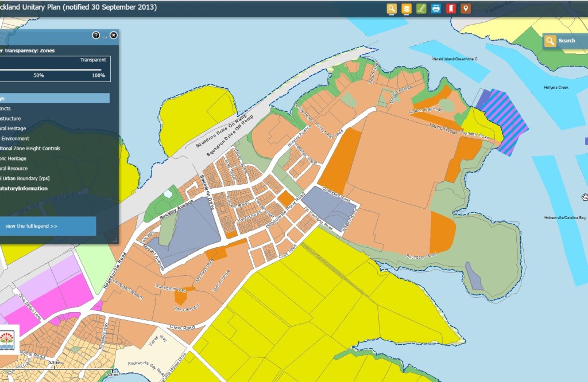588x382 pixels.
Task: Click the Print map icon
Action: pos(436,8)
